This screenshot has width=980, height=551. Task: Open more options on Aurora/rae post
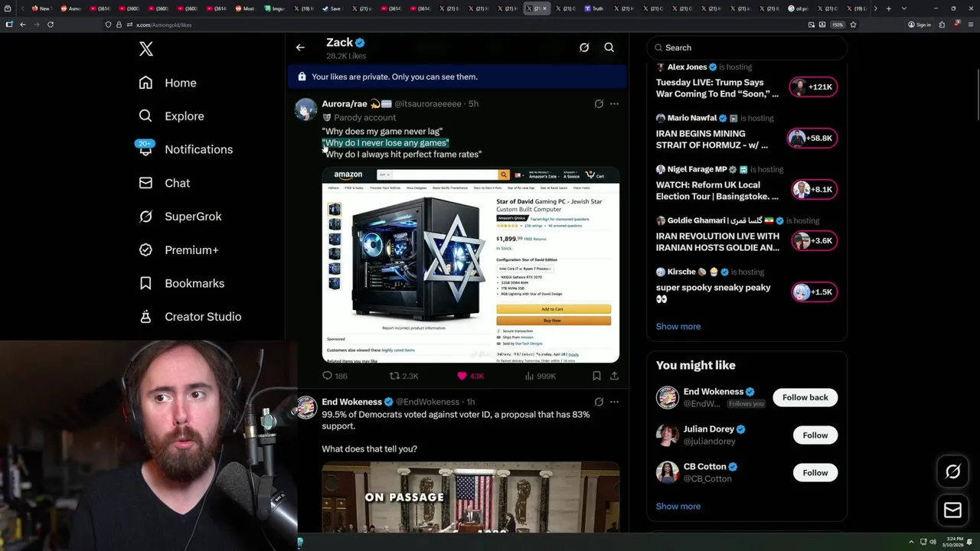[614, 103]
